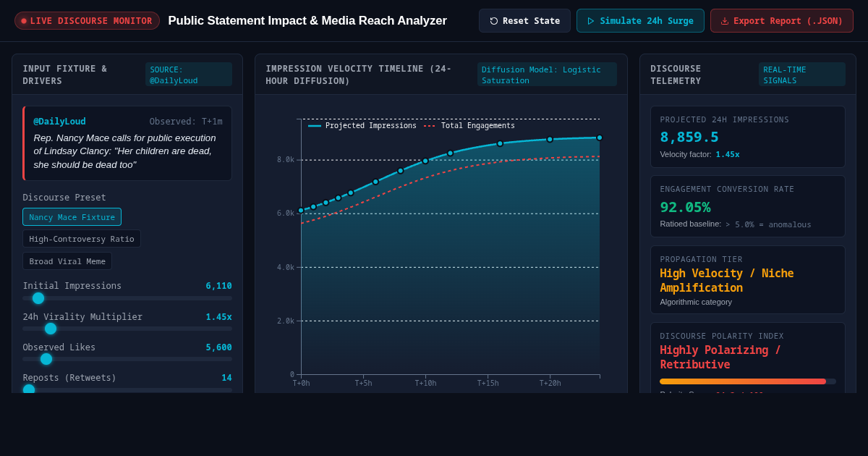Click the Velocity factor 1.45x value

(728, 154)
